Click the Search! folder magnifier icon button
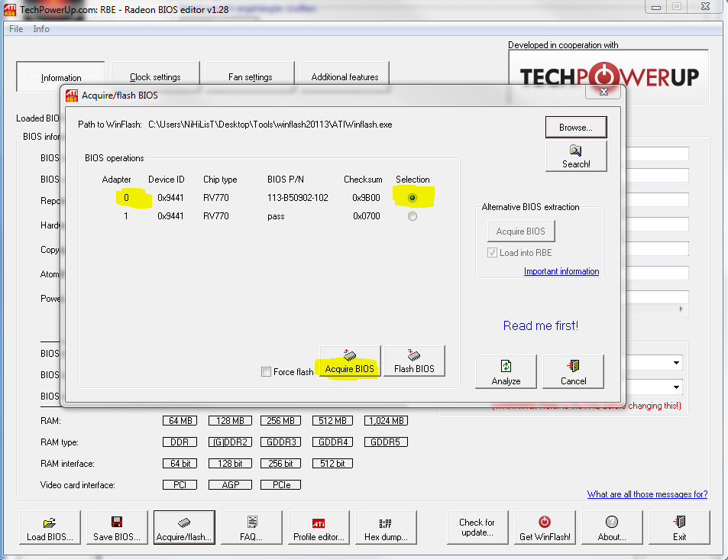The width and height of the screenshot is (728, 560). click(576, 157)
